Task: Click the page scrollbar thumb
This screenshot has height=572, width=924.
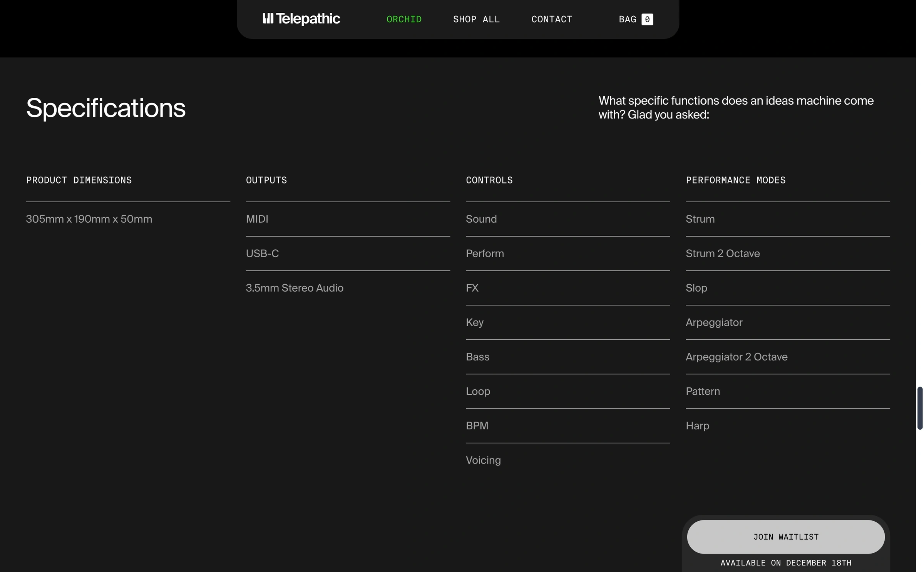Action: coord(919,408)
